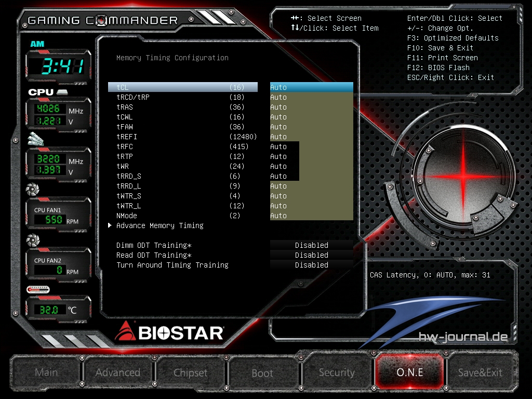Viewport: 532px width, 399px height.
Task: Open the Main tab
Action: pos(46,372)
